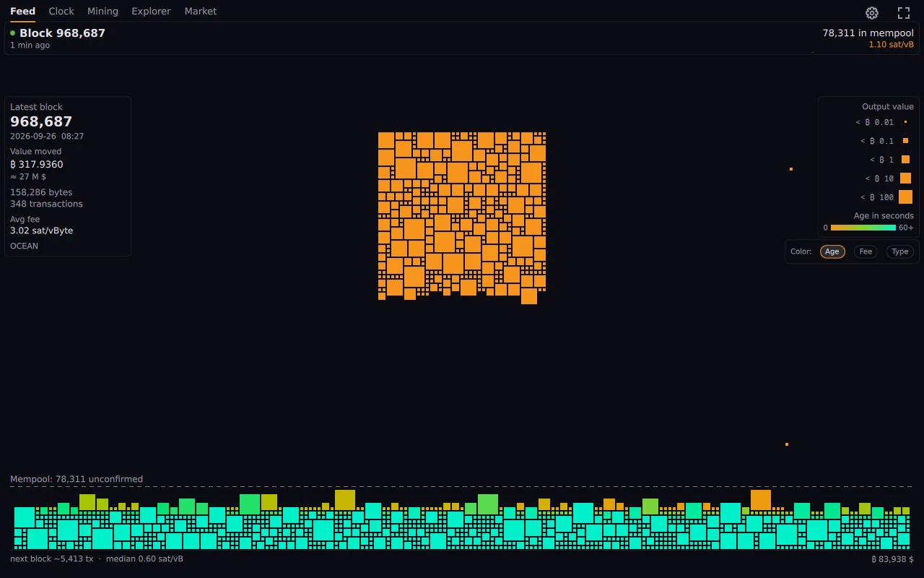Click the Output value legend heading

888,107
